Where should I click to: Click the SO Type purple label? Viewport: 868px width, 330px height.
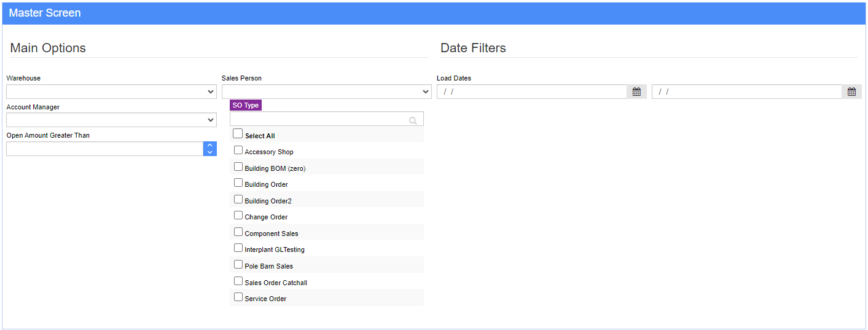click(x=246, y=105)
